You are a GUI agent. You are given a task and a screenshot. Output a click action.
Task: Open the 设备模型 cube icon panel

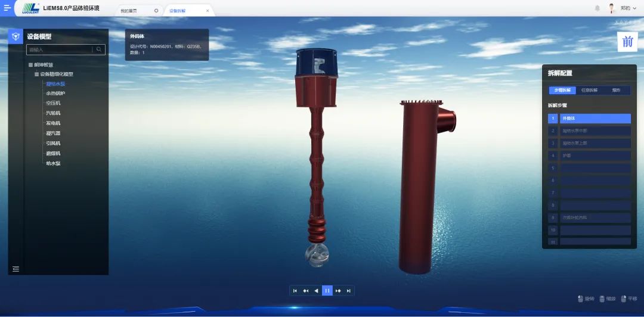pos(16,36)
